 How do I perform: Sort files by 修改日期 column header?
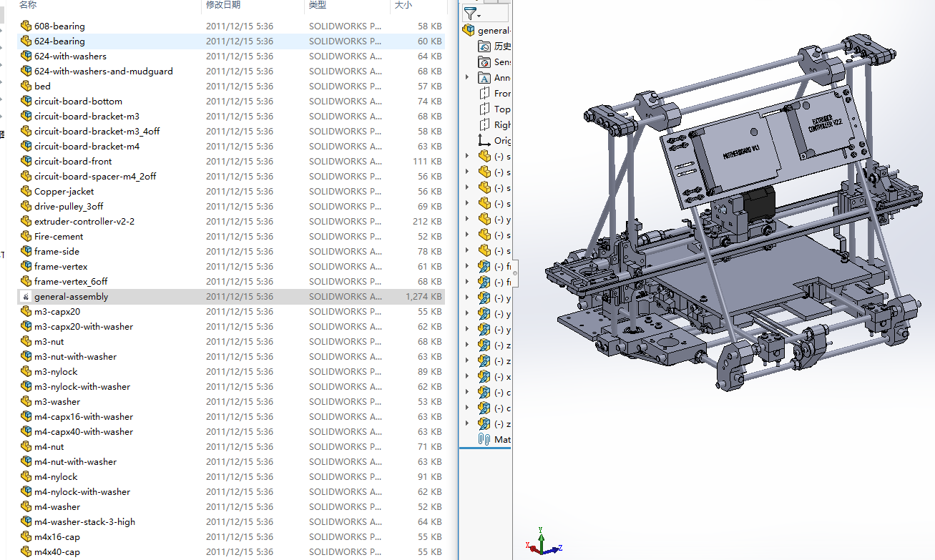click(223, 5)
